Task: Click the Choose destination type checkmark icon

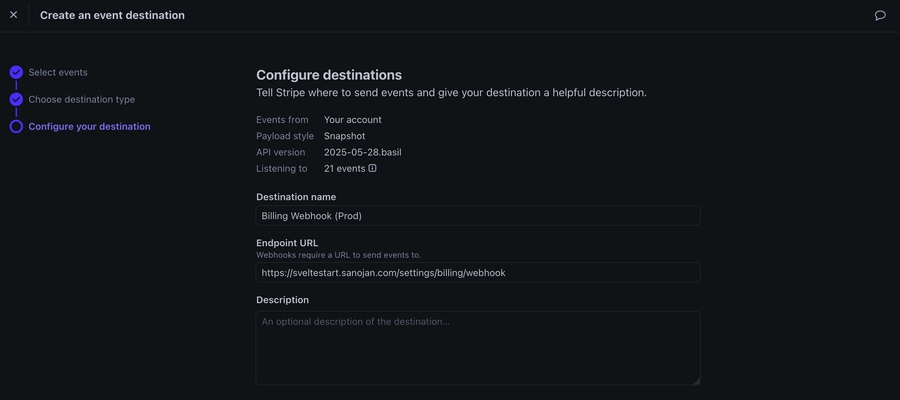Action: (16, 99)
